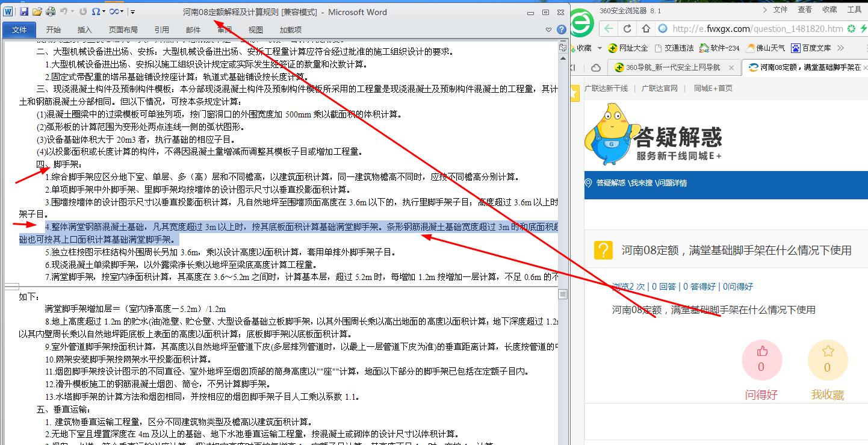Screen dimensions: 868x445
Task: Open the browser 文件 menu
Action: click(x=780, y=10)
